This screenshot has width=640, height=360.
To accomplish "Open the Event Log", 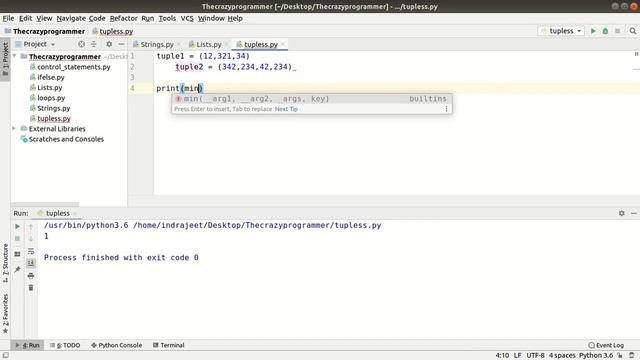I will [x=606, y=345].
